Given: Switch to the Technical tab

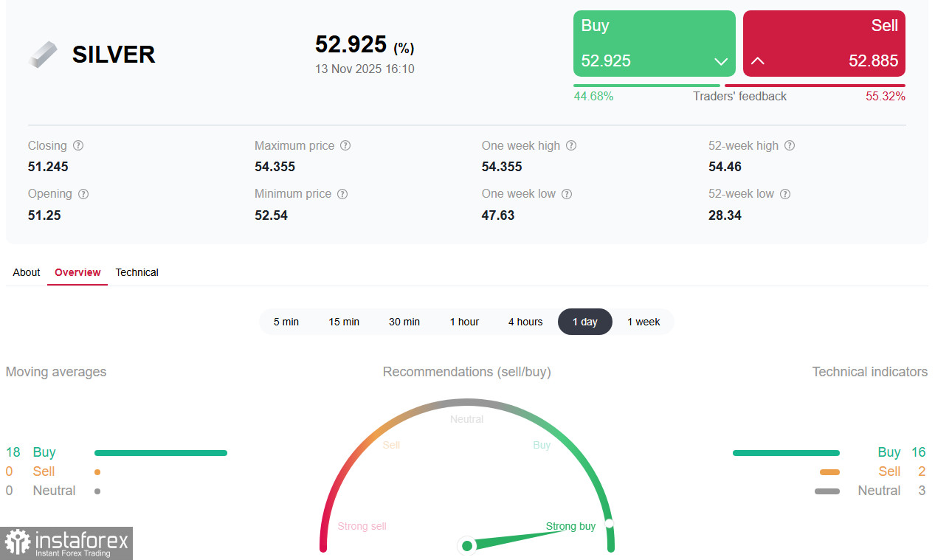Looking at the screenshot, I should pos(137,272).
